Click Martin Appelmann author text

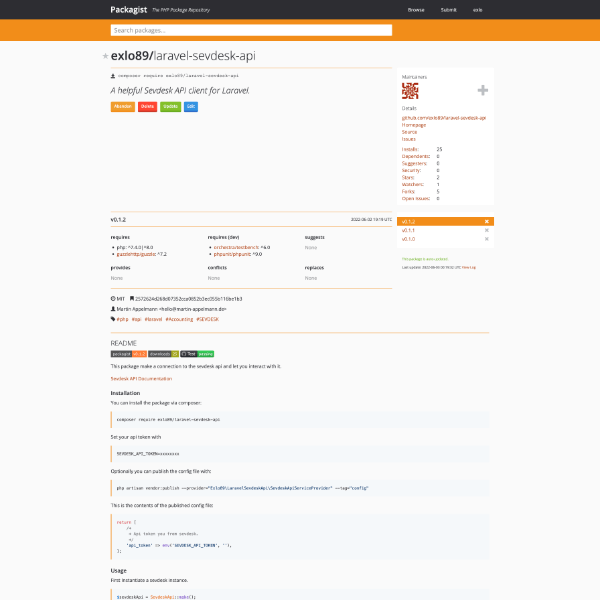171,309
